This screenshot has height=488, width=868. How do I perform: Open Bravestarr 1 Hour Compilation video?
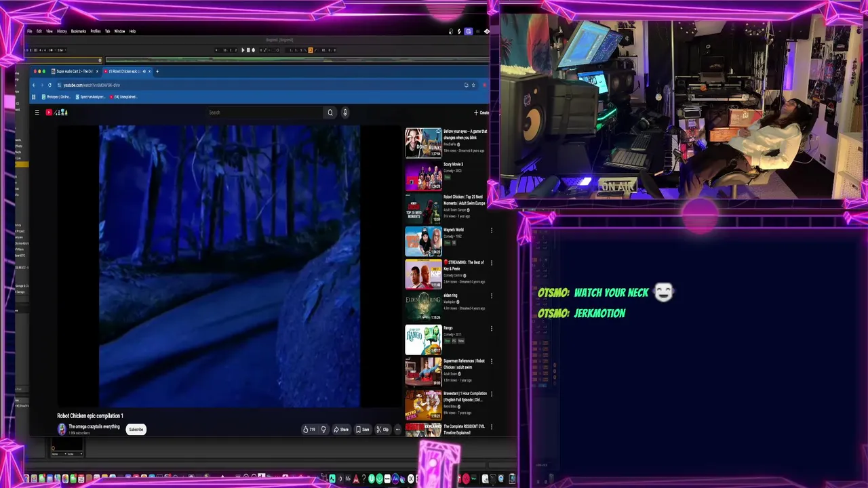[423, 405]
